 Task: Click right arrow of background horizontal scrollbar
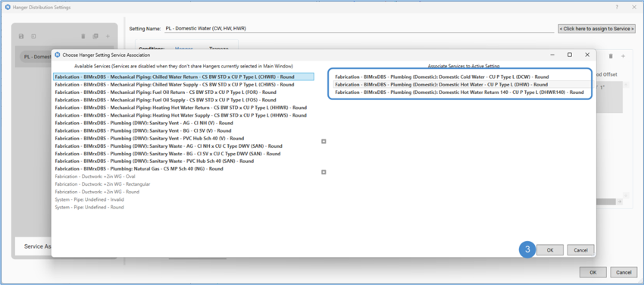click(x=619, y=202)
